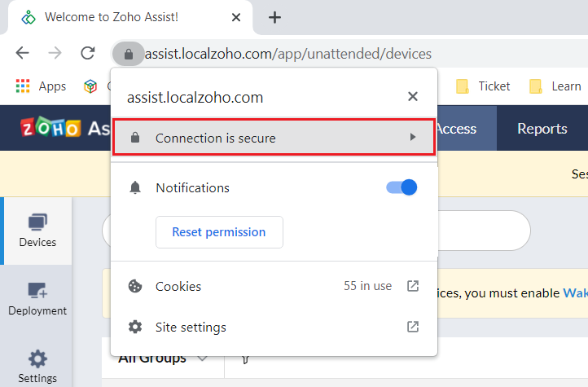588x387 pixels.
Task: Open the Ticket bookmark folder
Action: pos(484,86)
